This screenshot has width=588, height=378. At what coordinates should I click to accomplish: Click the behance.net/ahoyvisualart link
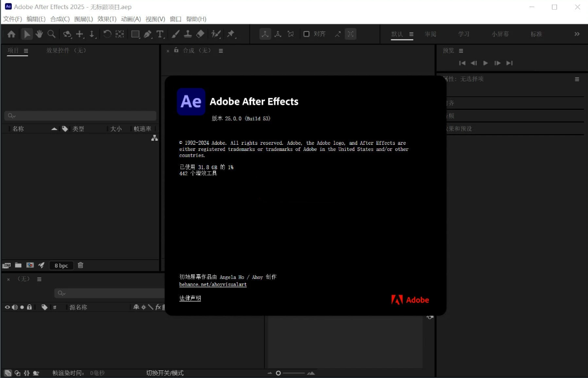click(x=212, y=284)
